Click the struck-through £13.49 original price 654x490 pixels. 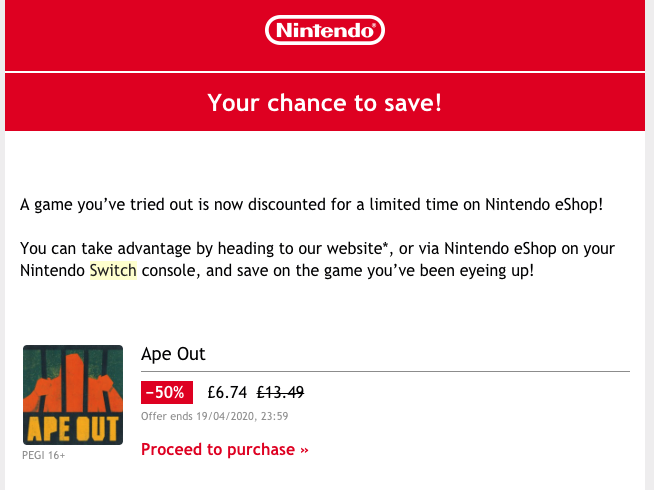point(280,392)
